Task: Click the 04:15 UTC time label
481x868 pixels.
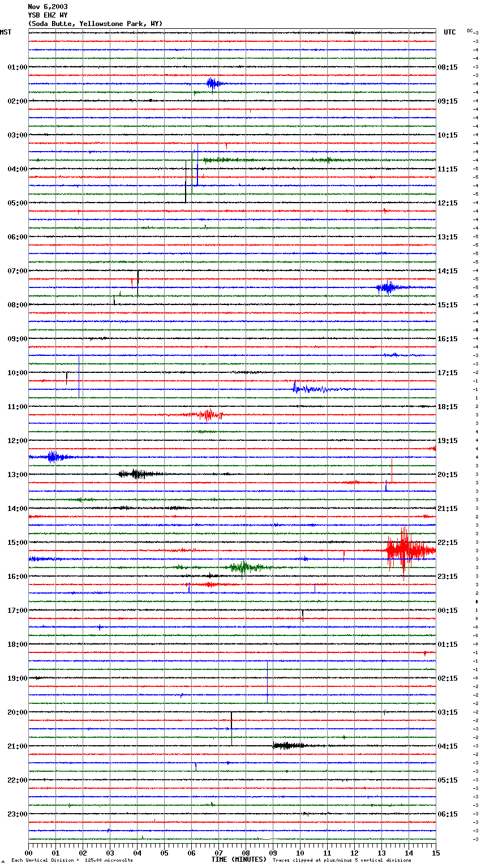Action: 448,746
